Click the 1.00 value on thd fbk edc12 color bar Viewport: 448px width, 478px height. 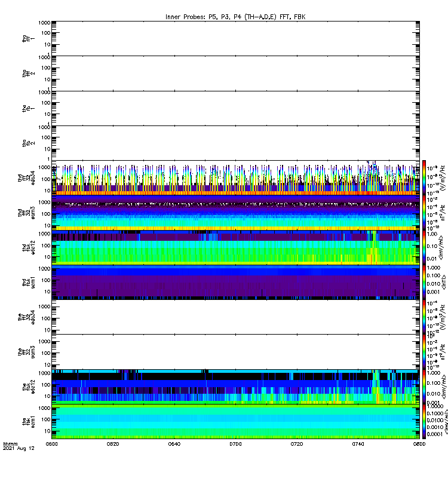click(432, 234)
